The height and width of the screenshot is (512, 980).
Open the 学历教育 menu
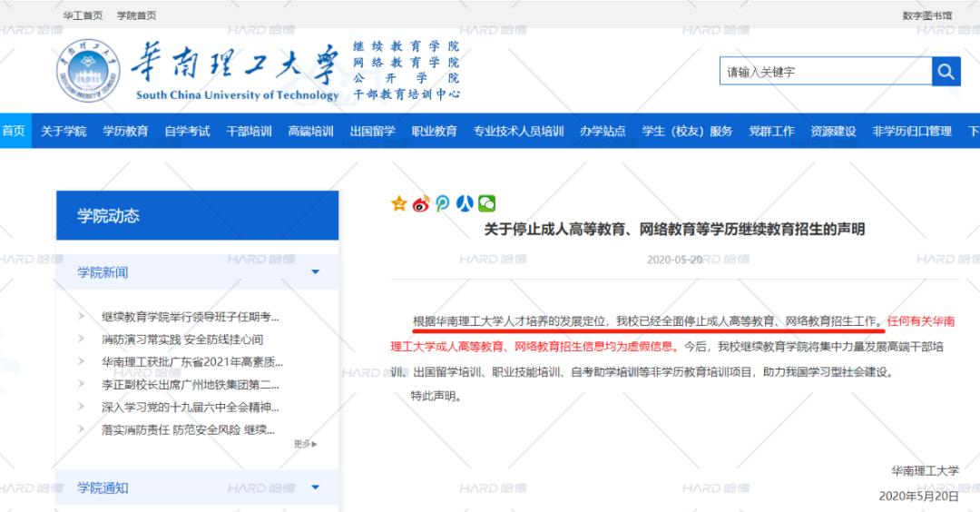point(125,131)
